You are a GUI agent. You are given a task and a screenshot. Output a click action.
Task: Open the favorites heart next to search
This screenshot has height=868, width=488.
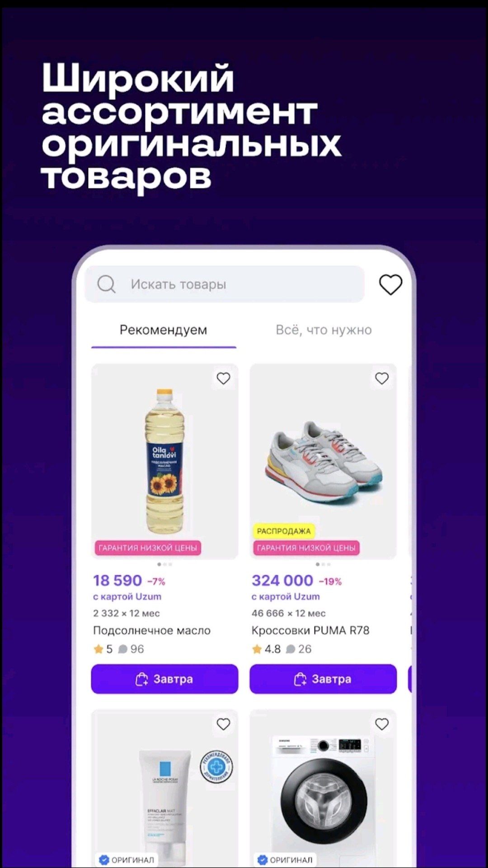390,285
